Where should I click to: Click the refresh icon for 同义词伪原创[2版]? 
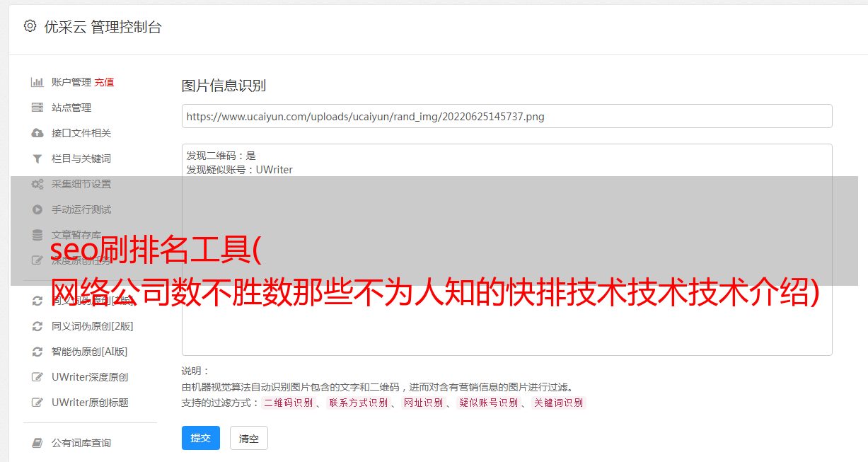(37, 326)
